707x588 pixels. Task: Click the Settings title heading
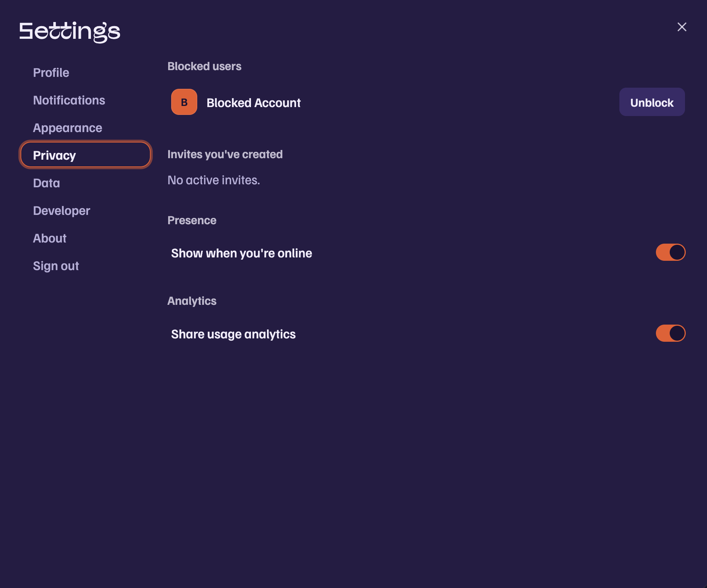coord(70,32)
